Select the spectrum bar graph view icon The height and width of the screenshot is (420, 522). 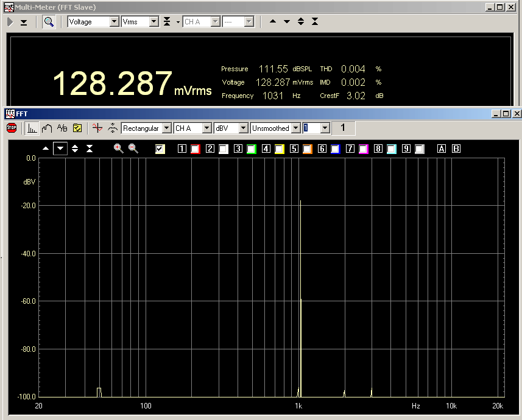click(32, 128)
